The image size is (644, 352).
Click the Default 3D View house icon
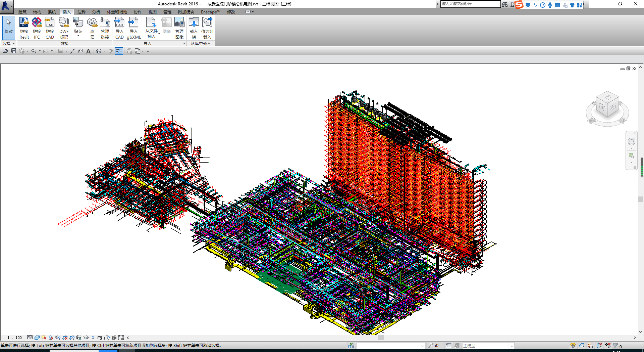click(x=99, y=51)
